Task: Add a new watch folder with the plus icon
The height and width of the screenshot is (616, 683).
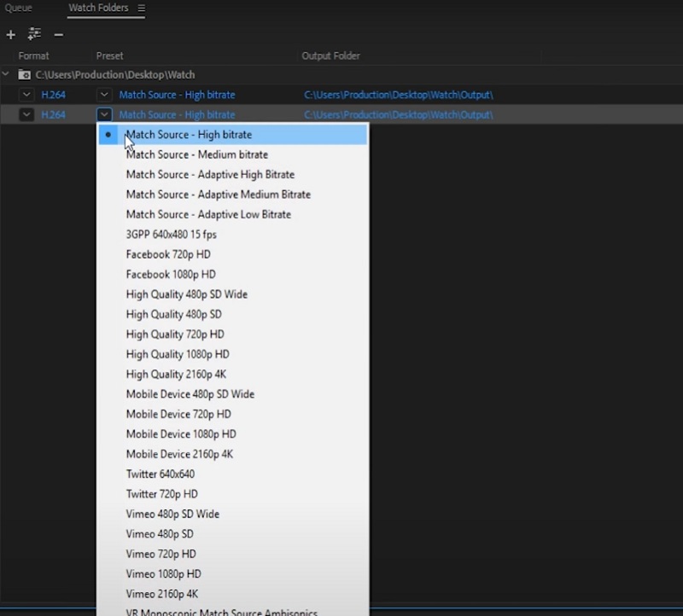Action: (x=10, y=35)
